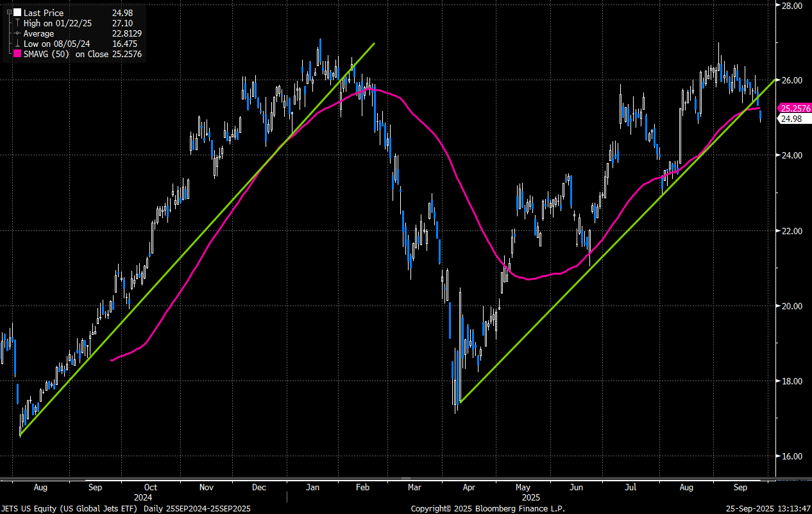
Task: Click the 25-Sep-2025 13:13:47 timestamp
Action: (x=768, y=509)
